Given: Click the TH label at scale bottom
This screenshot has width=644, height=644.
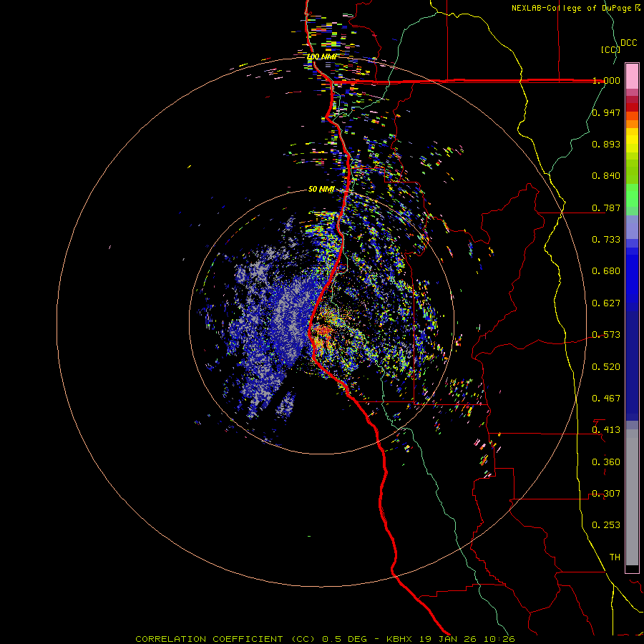Looking at the screenshot, I should click(615, 557).
